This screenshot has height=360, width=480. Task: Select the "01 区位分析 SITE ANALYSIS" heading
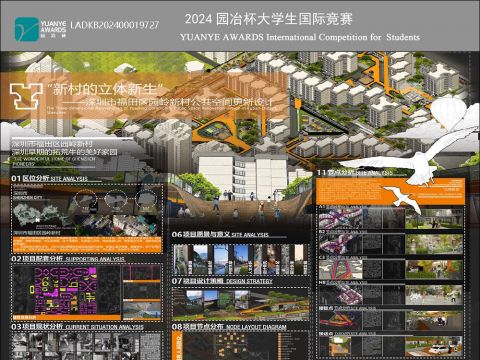point(49,178)
